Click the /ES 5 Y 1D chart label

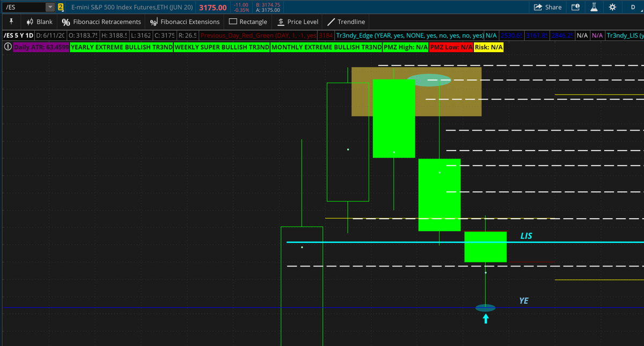point(19,35)
